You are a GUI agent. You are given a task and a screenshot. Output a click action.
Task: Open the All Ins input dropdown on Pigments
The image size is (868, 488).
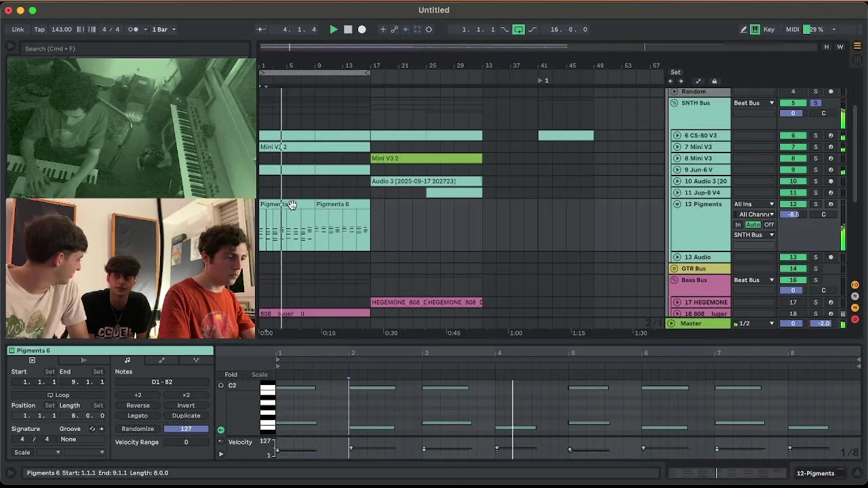[754, 204]
